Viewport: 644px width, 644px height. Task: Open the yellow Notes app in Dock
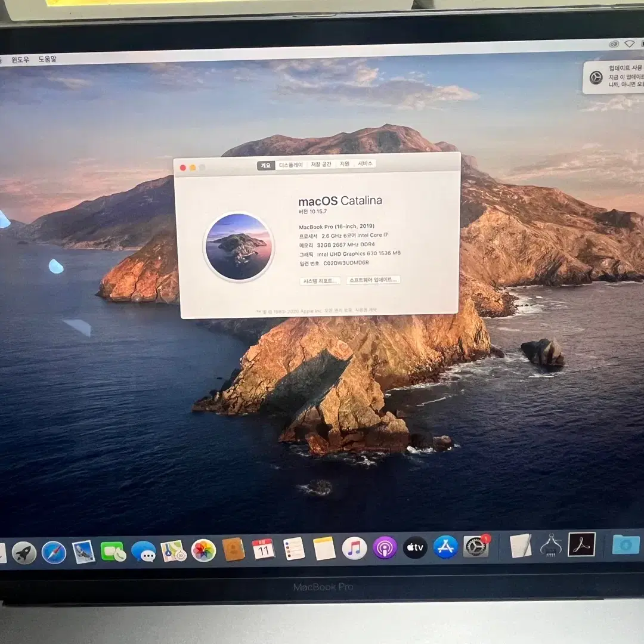point(324,549)
